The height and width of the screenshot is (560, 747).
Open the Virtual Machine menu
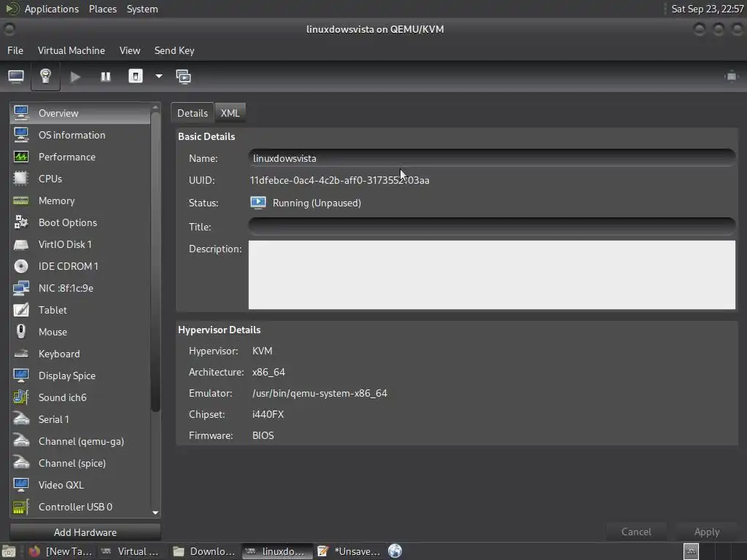(x=71, y=50)
